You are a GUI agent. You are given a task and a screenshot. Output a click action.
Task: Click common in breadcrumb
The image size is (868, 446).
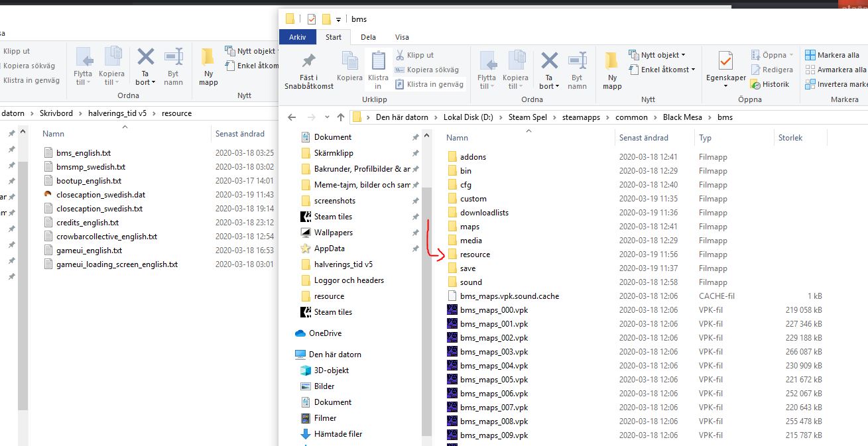631,117
